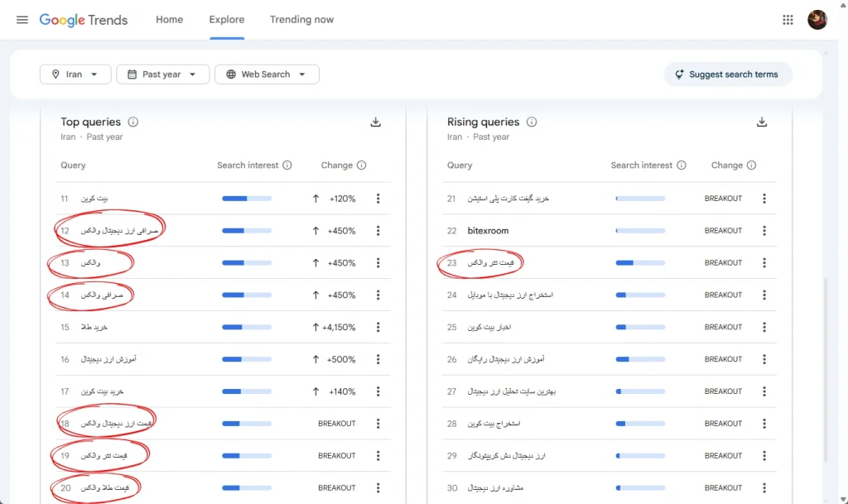Viewport: 848px width, 504px height.
Task: Click the query text in row 15
Action: pos(94,328)
